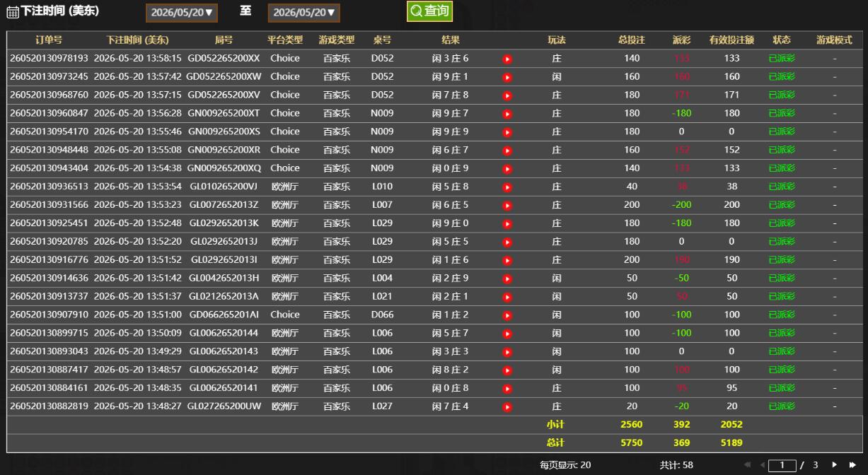Play replay video for order 260520130907910
The height and width of the screenshot is (475, 868).
click(x=507, y=316)
